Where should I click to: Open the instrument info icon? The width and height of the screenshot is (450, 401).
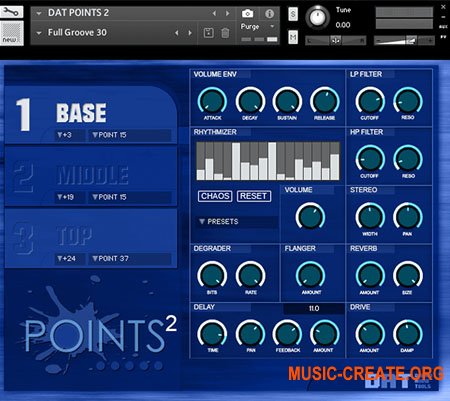tap(269, 14)
